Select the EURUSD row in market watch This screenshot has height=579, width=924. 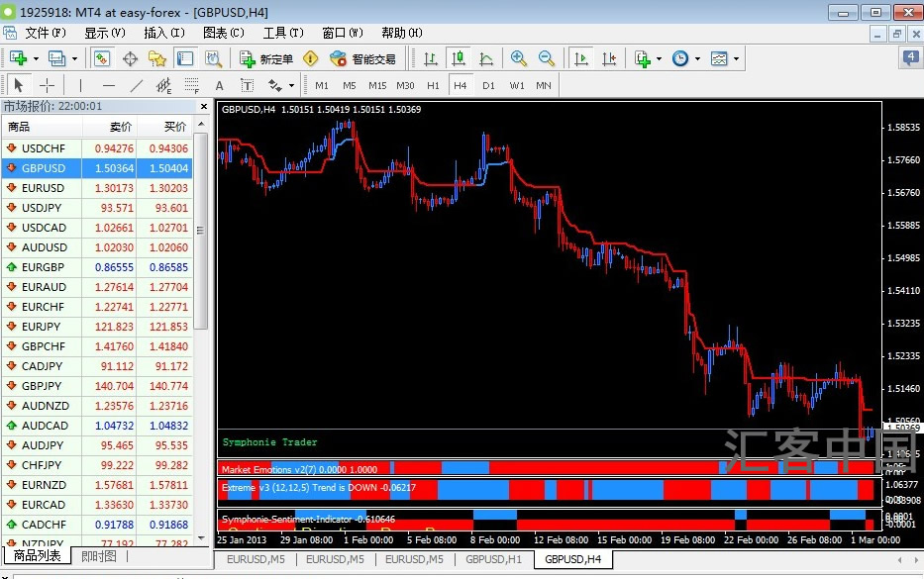(x=97, y=188)
